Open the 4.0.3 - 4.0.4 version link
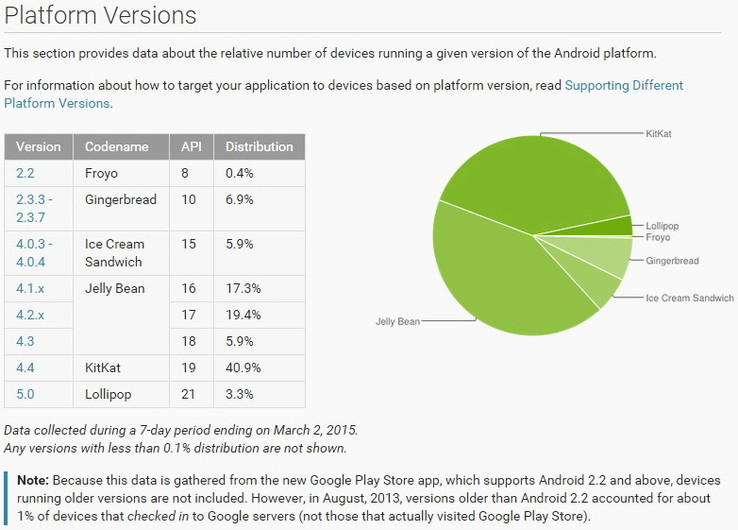Image resolution: width=738 pixels, height=530 pixels. click(35, 253)
